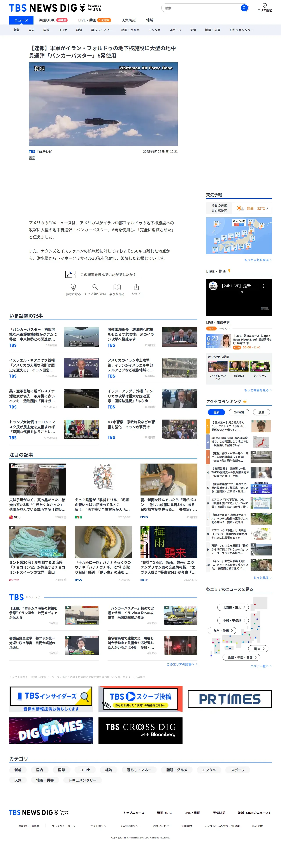
Task: Open the シノキャリ video thumbnail
Action: (260, 366)
